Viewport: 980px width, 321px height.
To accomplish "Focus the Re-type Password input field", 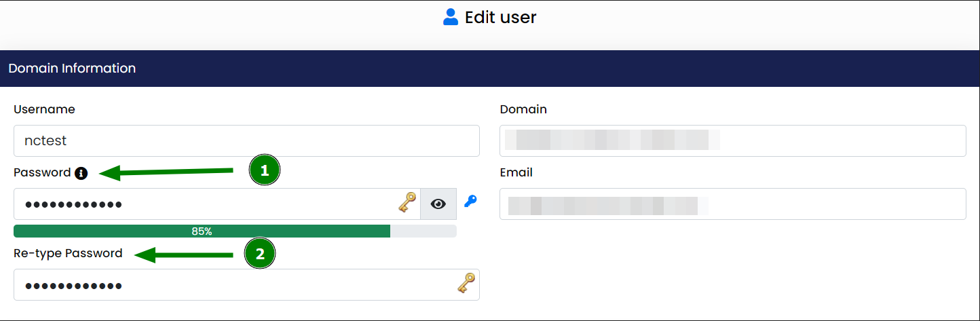I will pyautogui.click(x=246, y=285).
